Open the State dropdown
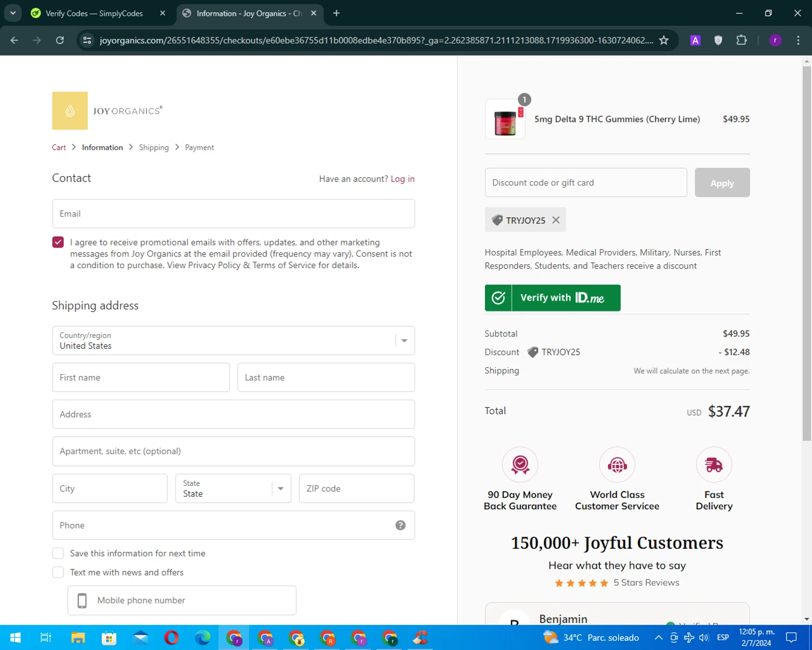The width and height of the screenshot is (812, 650). click(x=233, y=488)
